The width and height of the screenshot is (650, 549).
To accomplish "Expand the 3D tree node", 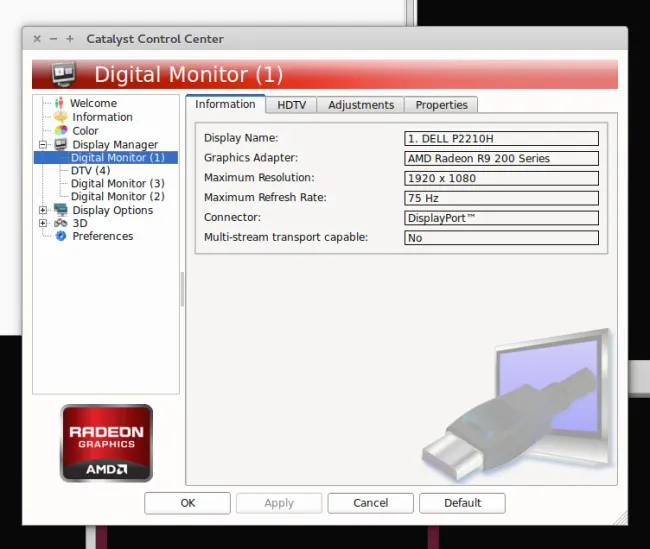I will [43, 223].
